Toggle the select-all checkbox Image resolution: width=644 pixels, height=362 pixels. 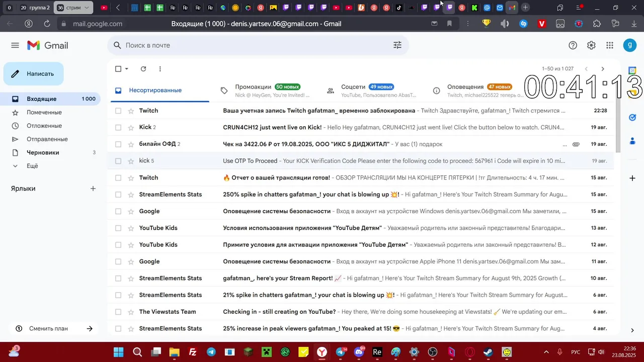coord(118,69)
